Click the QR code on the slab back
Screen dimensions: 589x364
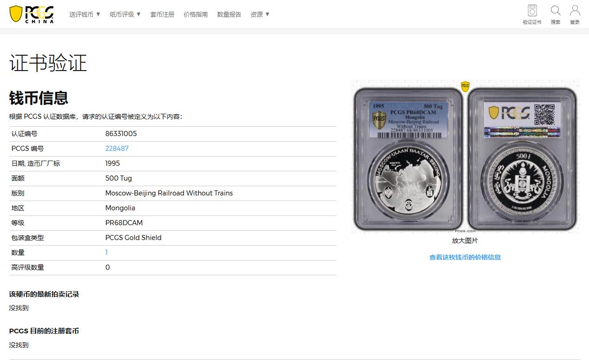pos(544,114)
